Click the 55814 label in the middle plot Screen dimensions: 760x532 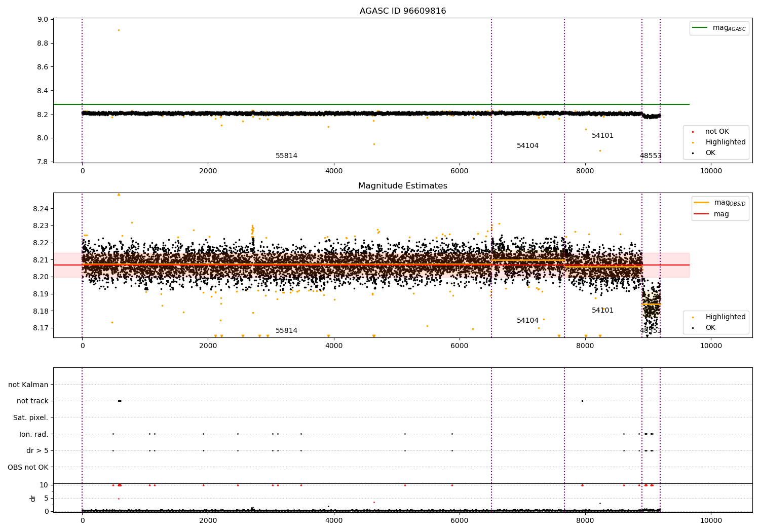286,331
